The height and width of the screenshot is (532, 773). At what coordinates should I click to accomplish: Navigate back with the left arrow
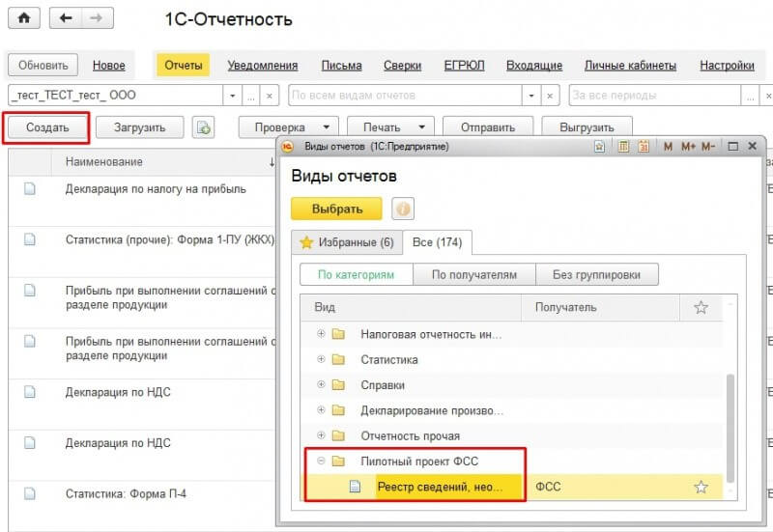coord(66,18)
